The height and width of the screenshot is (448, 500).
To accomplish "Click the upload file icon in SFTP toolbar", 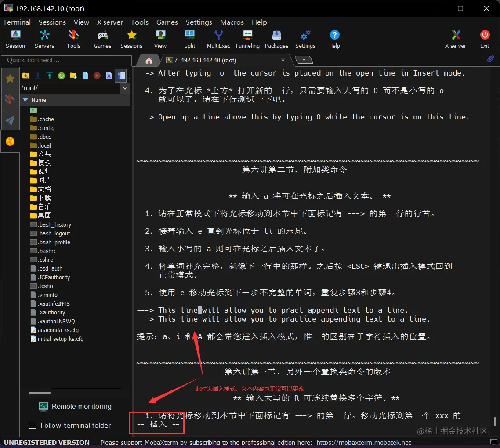I will tap(49, 76).
